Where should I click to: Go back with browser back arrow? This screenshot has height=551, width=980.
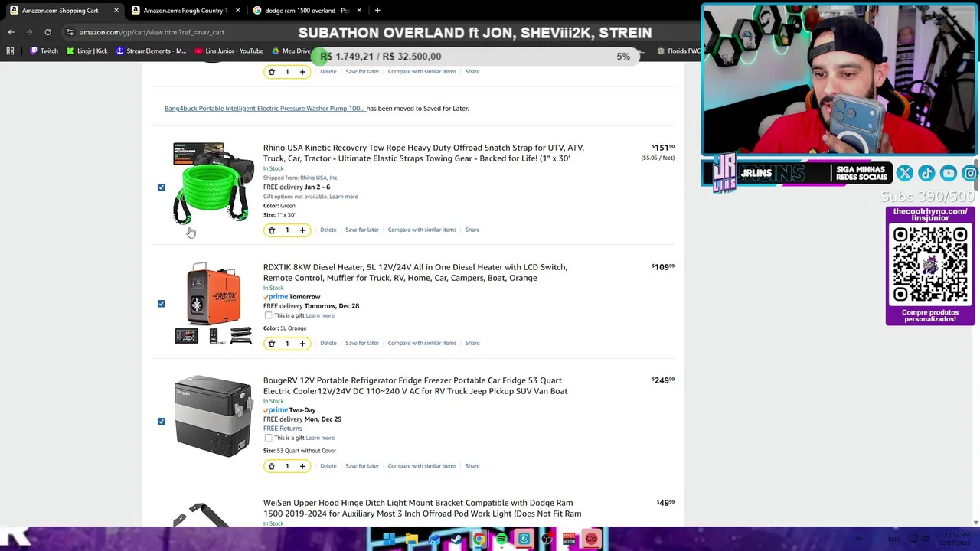[x=11, y=32]
